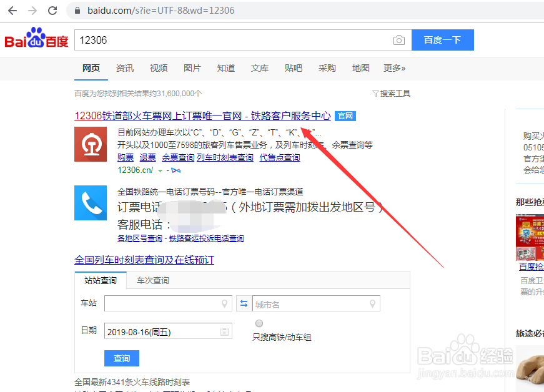Click the browser address bar URL
544x392 pixels.
click(161, 11)
